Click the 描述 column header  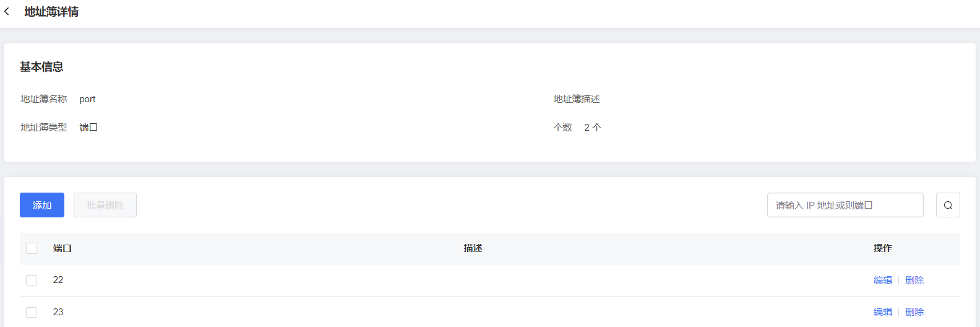[x=473, y=248]
